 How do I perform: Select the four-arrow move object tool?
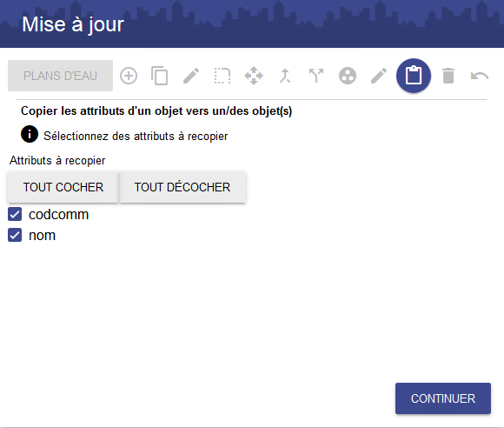(x=254, y=76)
